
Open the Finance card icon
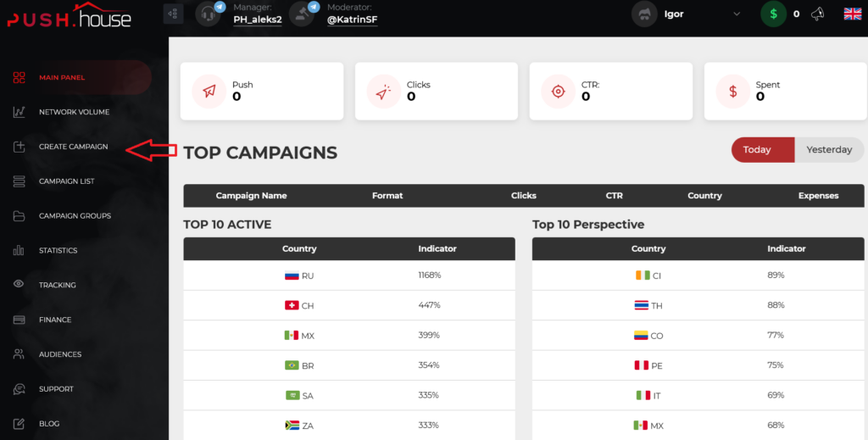coord(19,320)
